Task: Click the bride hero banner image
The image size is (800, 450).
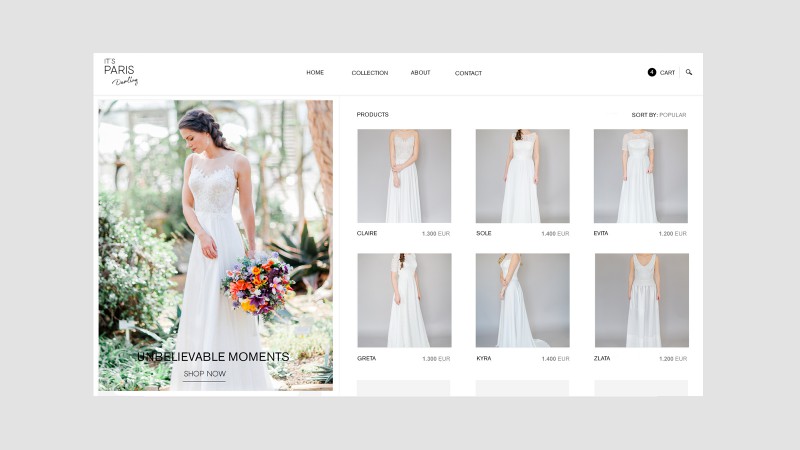Action: (x=215, y=245)
